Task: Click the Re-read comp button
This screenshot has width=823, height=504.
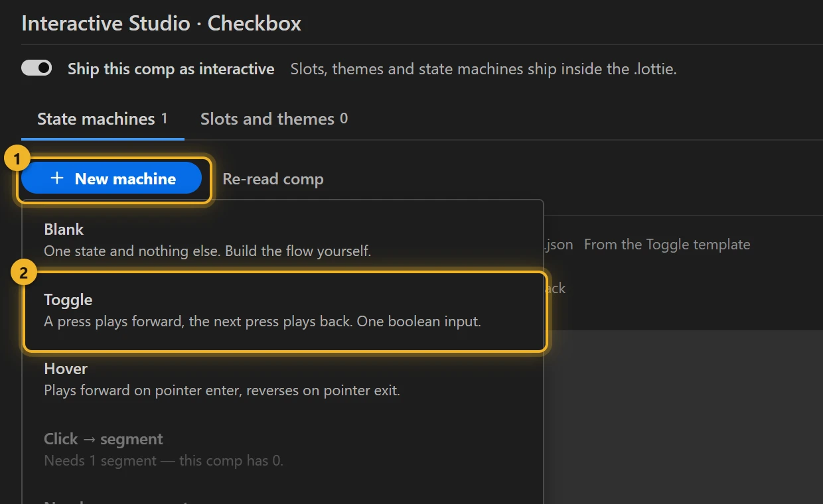Action: pos(273,179)
